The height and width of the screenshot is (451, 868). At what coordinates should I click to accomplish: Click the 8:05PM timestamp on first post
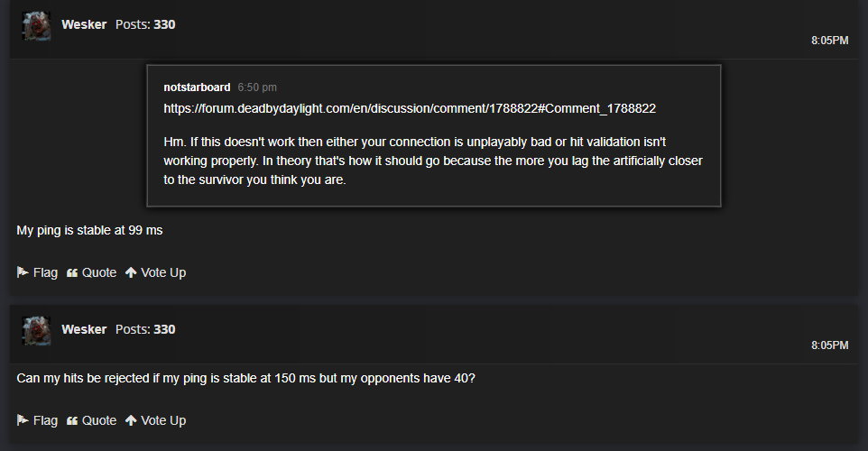point(830,41)
